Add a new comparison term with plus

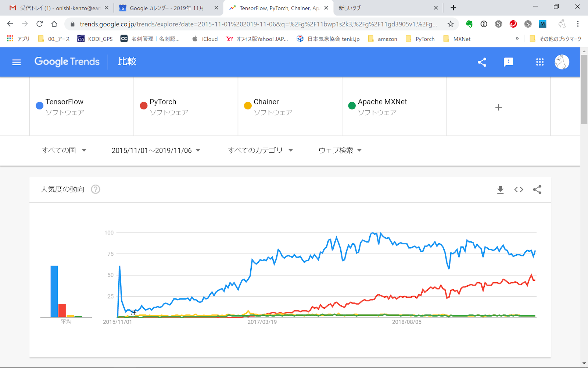(498, 107)
